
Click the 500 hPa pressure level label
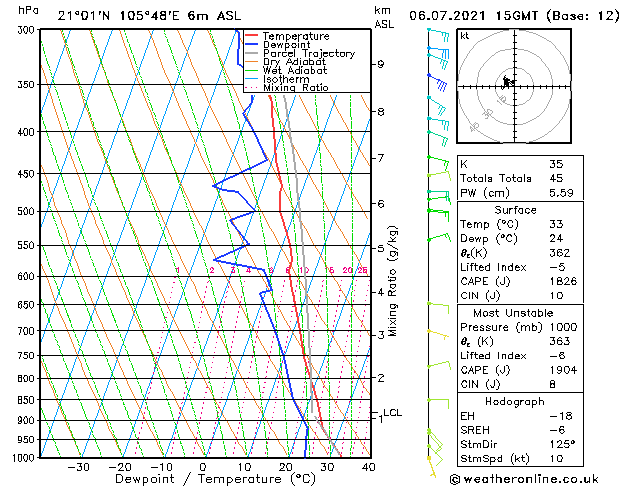pos(27,211)
